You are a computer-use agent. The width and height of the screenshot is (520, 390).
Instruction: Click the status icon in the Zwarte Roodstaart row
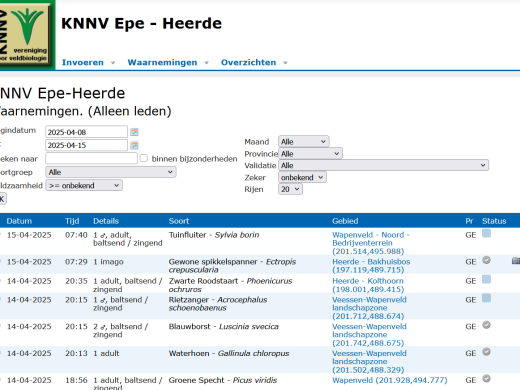point(486,279)
